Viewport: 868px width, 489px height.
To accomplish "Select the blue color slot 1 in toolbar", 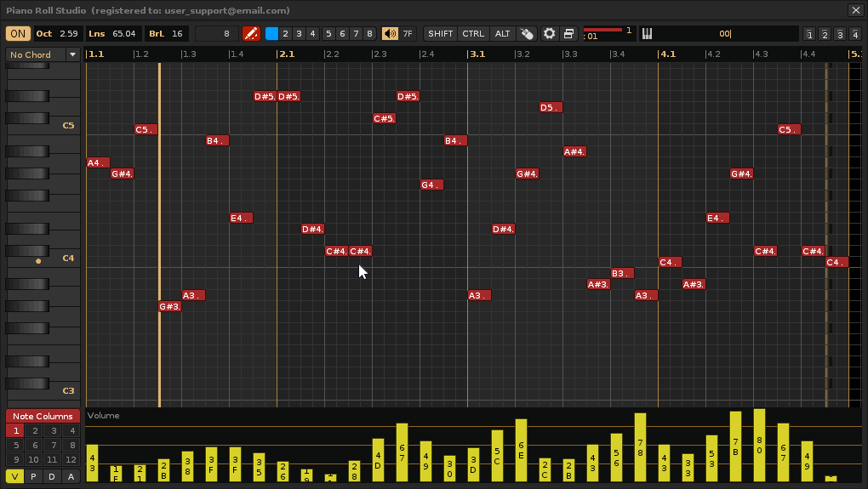I will 271,34.
